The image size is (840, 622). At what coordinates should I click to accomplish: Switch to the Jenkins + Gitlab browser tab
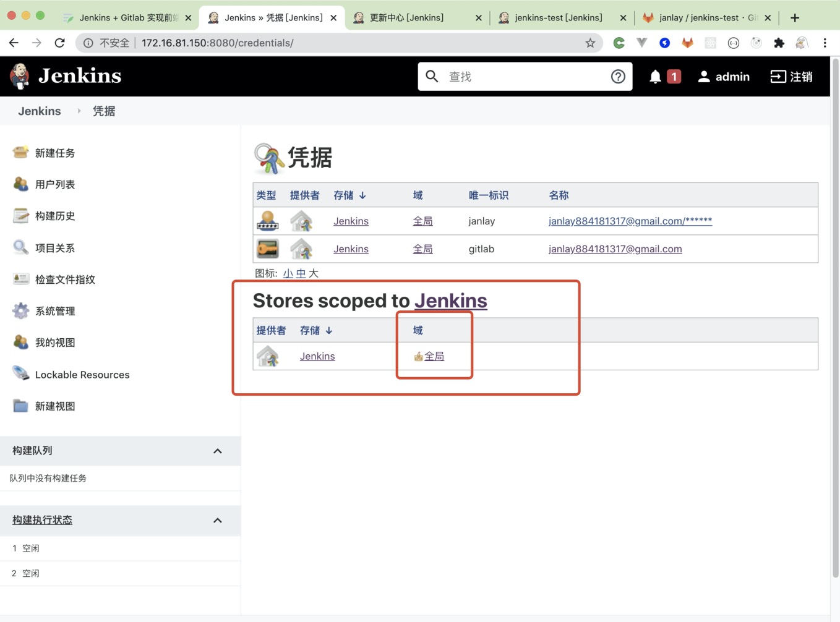point(128,18)
